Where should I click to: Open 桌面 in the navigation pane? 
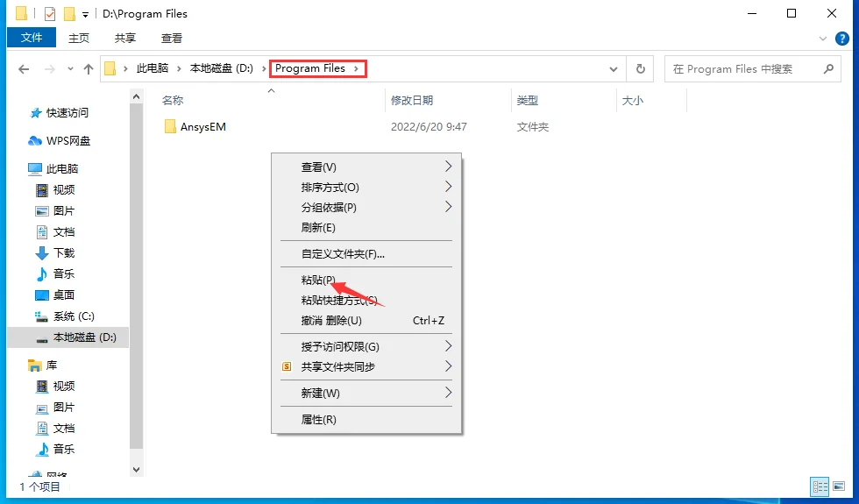[55, 295]
